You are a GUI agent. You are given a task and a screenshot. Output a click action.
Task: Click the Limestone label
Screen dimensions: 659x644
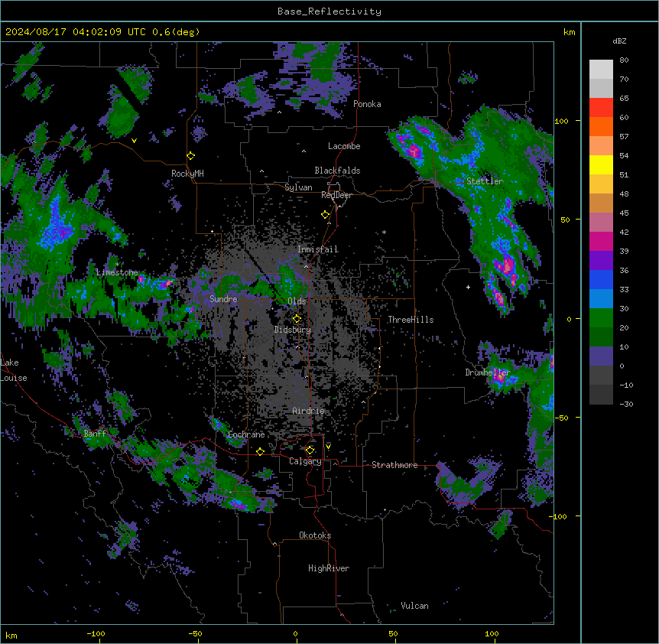(117, 272)
